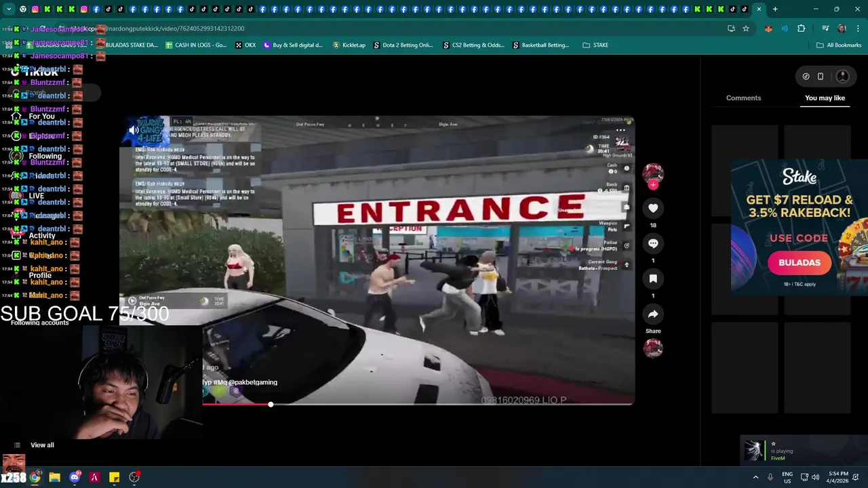Open LIVE in TikTok sidebar
Image resolution: width=868 pixels, height=488 pixels.
pos(36,196)
